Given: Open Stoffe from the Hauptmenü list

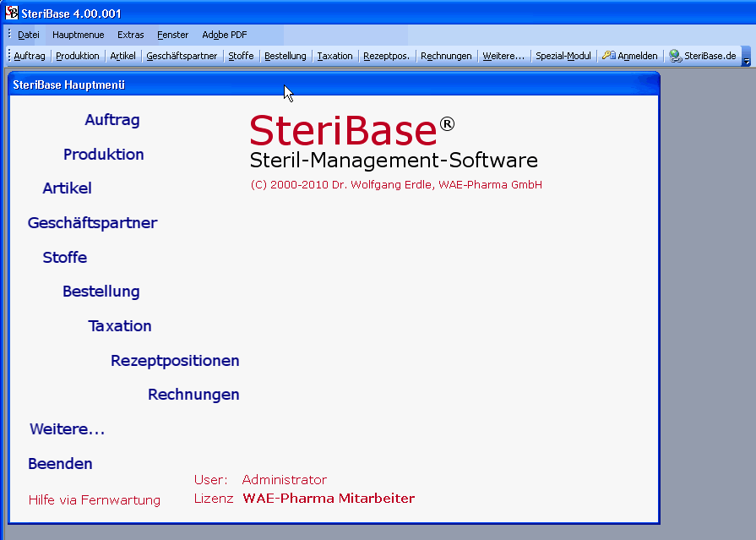Looking at the screenshot, I should point(64,257).
